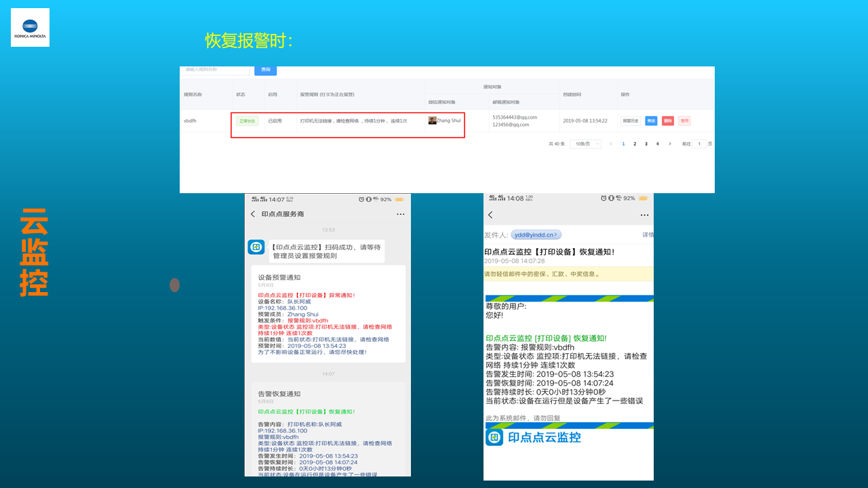Click the blue 查询 search button
Viewport: 868px width, 488px height.
pyautogui.click(x=265, y=70)
